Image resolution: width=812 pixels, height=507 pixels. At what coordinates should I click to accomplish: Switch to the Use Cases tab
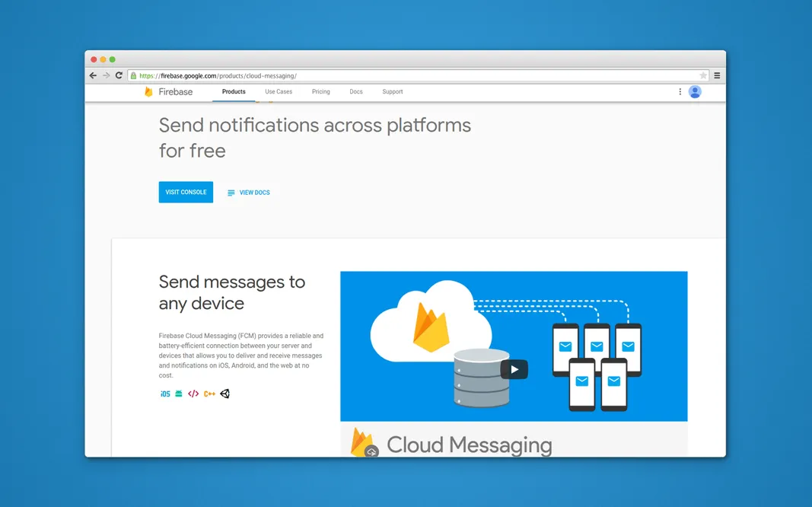(279, 92)
